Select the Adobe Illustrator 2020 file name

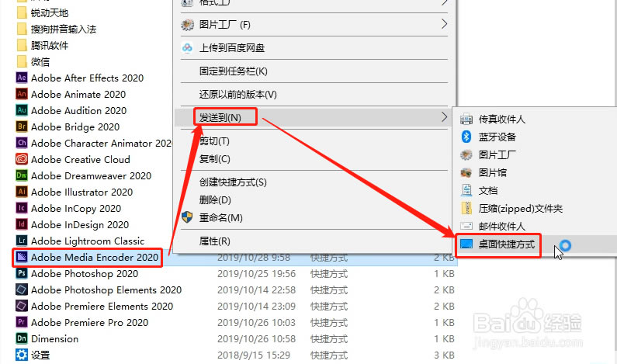pyautogui.click(x=81, y=192)
